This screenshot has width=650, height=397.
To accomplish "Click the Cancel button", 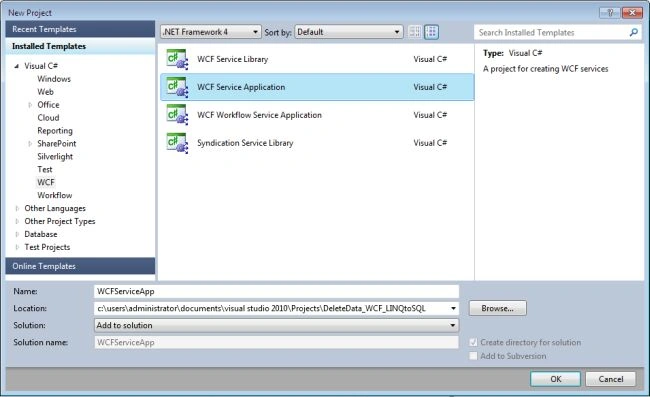I will 611,379.
